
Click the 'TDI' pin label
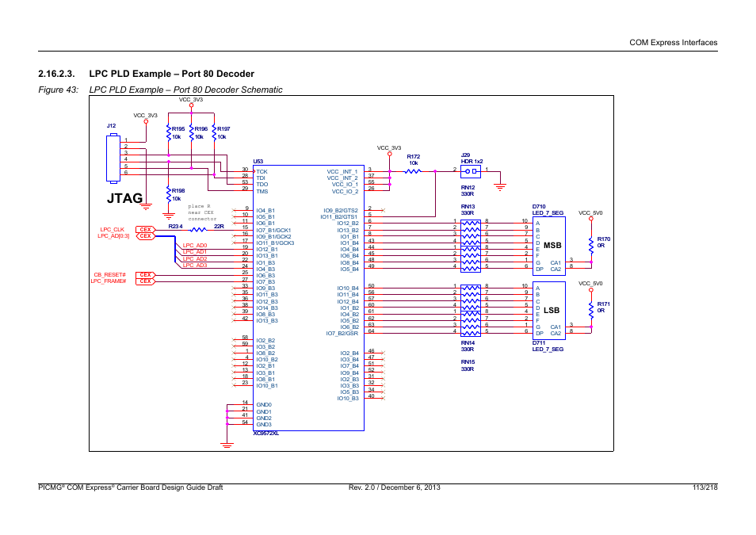tap(261, 178)
